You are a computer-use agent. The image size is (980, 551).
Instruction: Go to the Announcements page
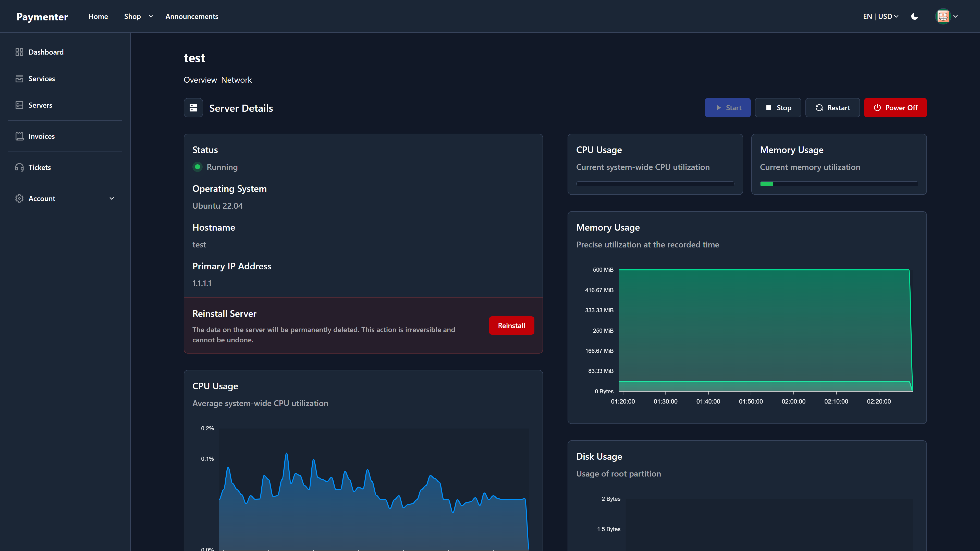pyautogui.click(x=192, y=16)
